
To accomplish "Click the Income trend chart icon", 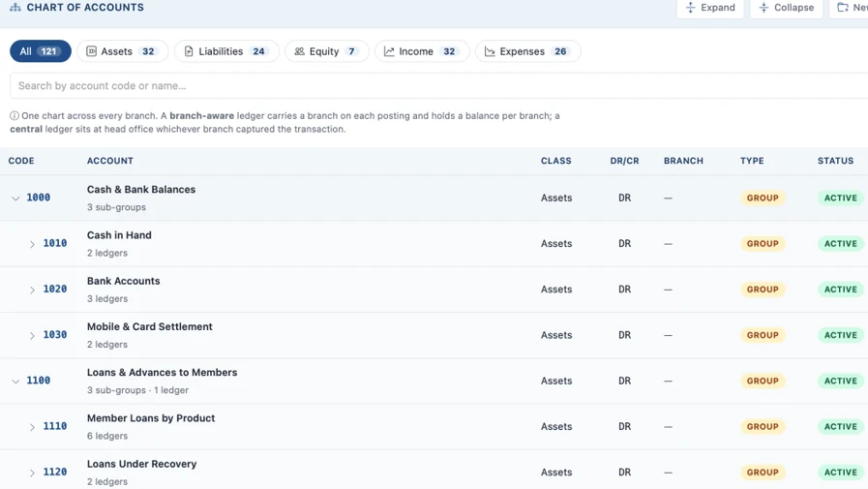I will [389, 51].
